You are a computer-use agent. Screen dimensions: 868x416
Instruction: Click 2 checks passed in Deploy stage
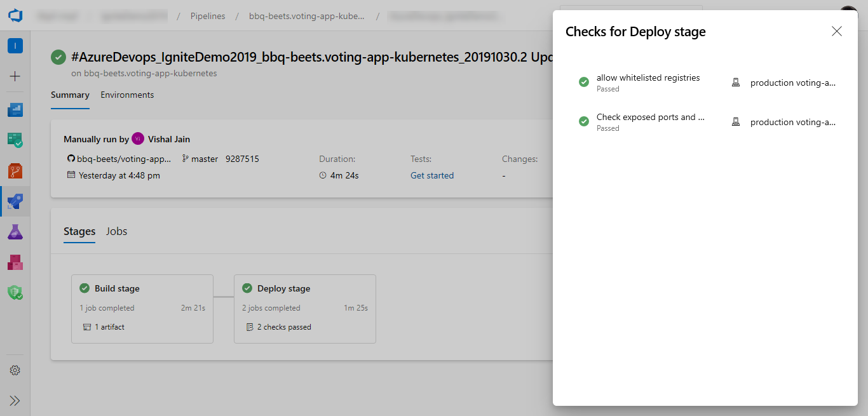click(284, 328)
